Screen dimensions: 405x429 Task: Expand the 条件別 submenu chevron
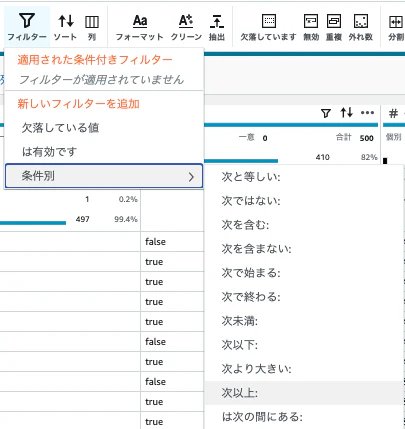tap(191, 177)
